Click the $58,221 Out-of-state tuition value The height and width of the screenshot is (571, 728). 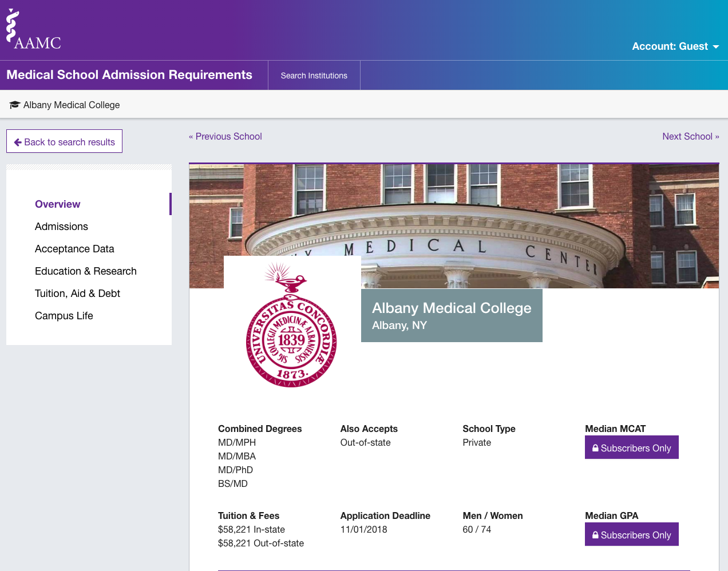point(261,543)
